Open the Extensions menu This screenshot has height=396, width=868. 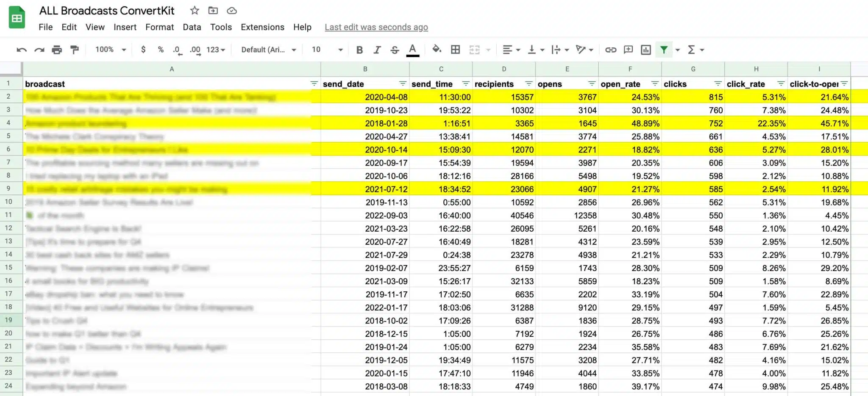point(262,27)
